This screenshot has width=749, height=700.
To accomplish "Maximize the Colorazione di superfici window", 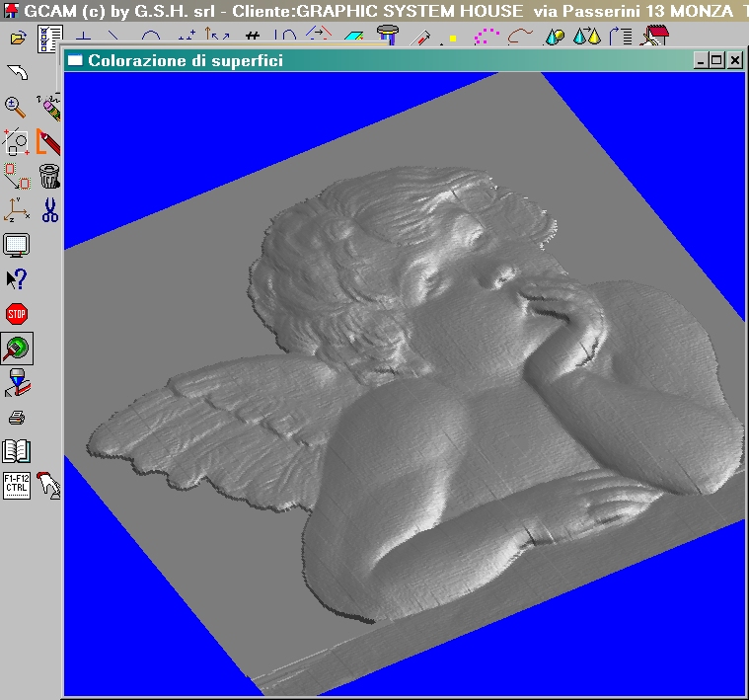I will click(x=717, y=60).
